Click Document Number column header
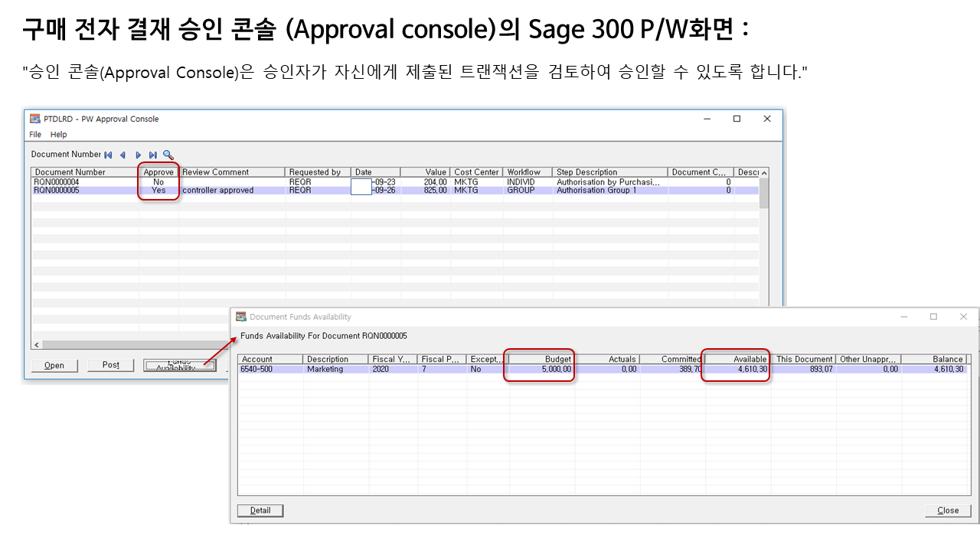 [85, 172]
